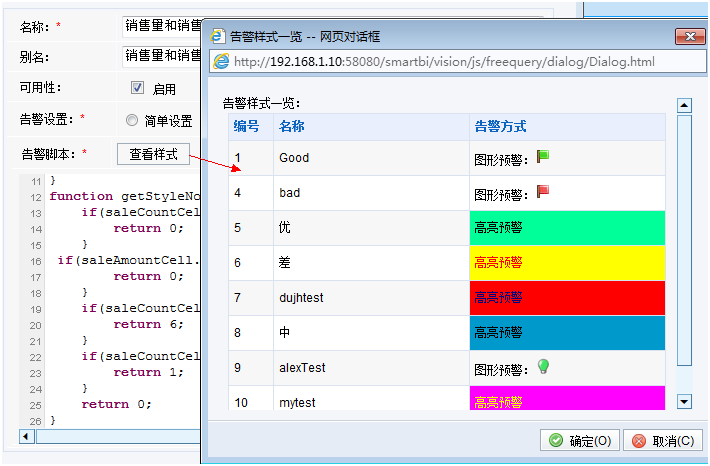Viewport: 710px width, 466px height.
Task: Select the dujhtest name cell
Action: pyautogui.click(x=371, y=298)
